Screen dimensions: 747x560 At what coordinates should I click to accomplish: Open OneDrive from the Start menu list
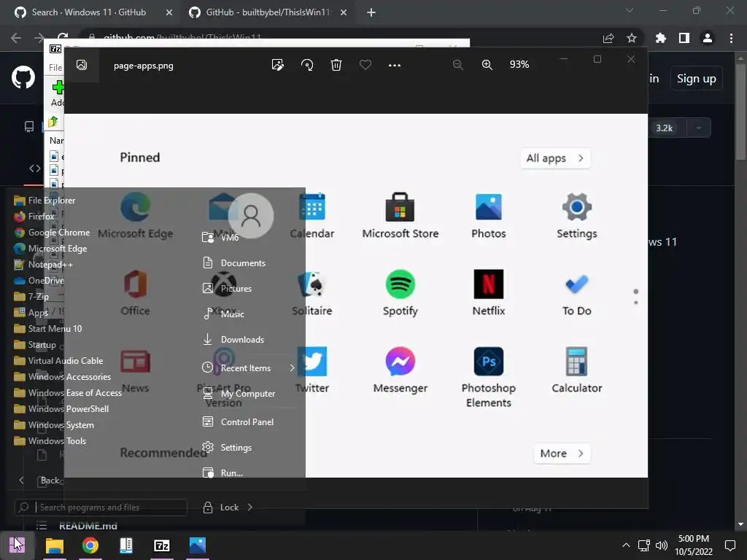point(39,281)
